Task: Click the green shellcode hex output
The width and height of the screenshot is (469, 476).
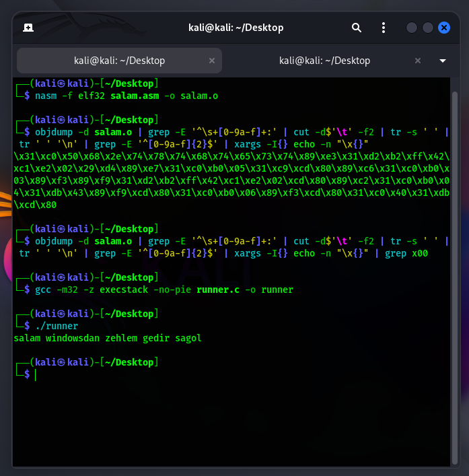Action: (229, 180)
